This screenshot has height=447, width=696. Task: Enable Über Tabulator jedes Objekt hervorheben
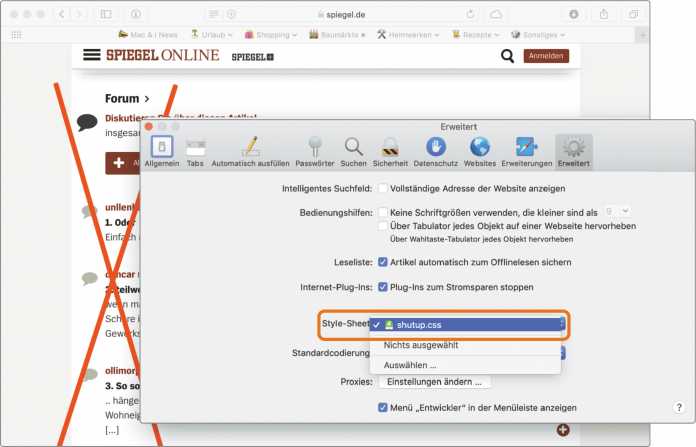(x=383, y=225)
